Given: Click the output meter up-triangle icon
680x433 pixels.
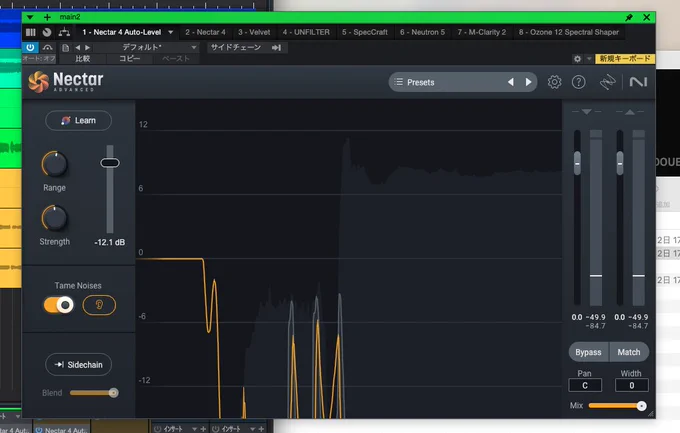Looking at the screenshot, I should (x=630, y=112).
